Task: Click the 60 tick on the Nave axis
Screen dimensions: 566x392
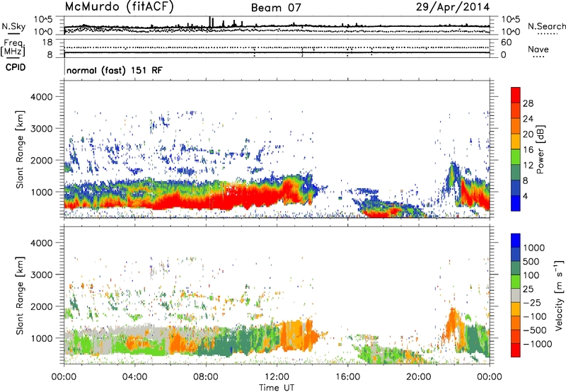Action: point(506,42)
